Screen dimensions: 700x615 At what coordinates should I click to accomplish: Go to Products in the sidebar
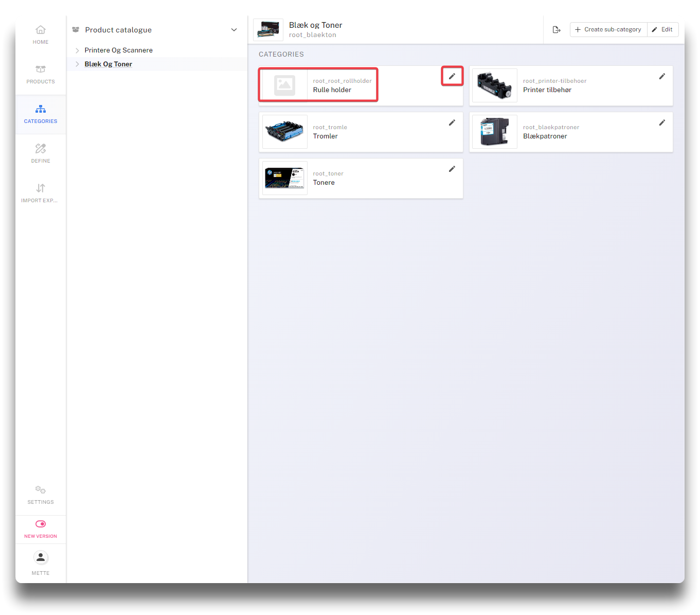click(41, 75)
